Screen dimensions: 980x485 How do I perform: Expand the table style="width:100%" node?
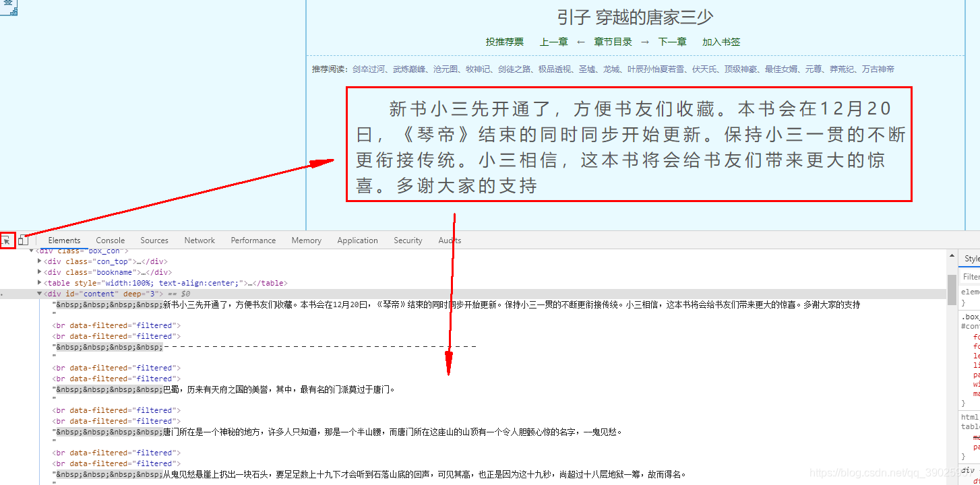click(x=39, y=283)
